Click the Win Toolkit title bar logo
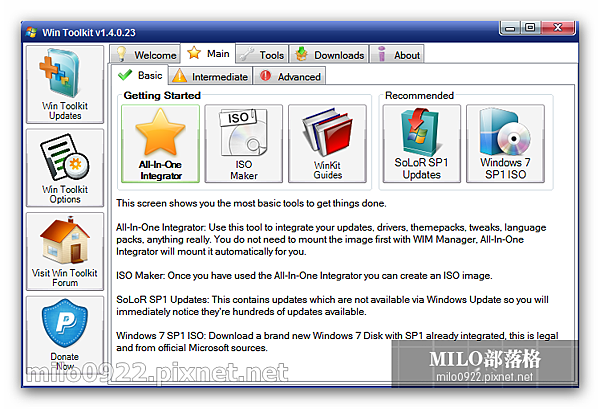This screenshot has width=600, height=409. pos(31,33)
